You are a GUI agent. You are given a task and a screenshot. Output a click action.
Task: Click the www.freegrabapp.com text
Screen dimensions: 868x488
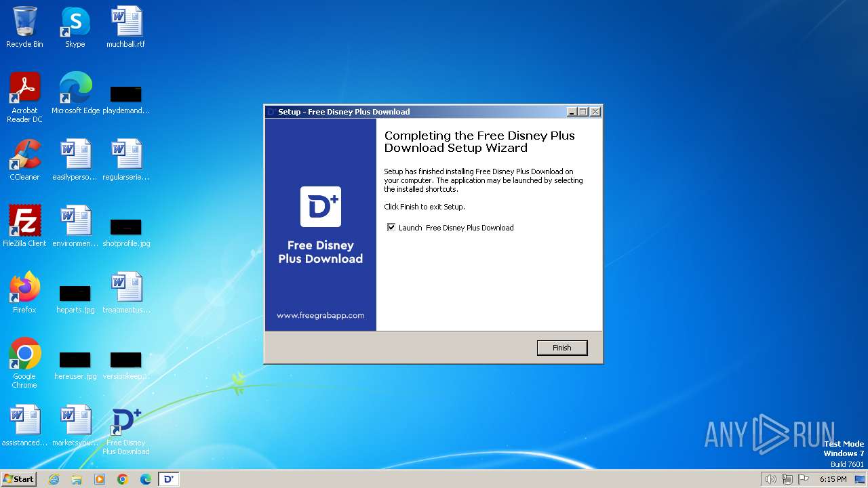tap(321, 315)
